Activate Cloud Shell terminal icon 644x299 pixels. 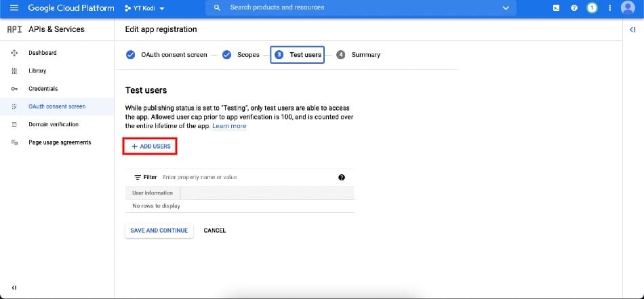tap(556, 8)
